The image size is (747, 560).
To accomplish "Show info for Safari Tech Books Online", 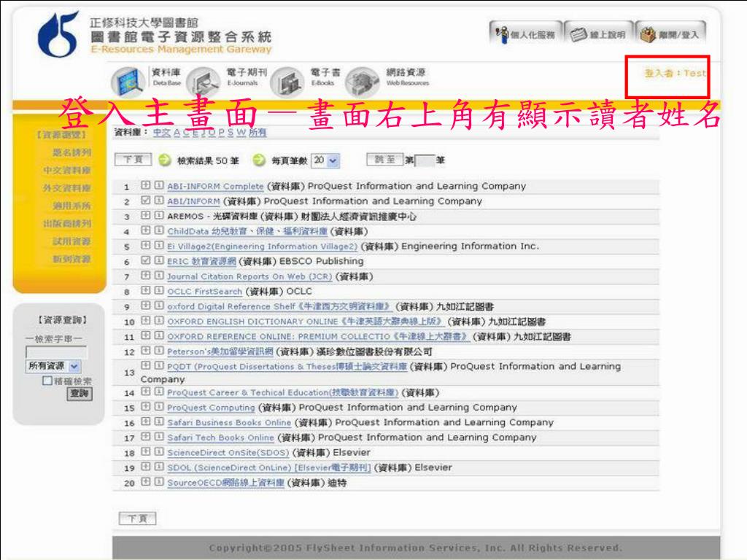I will [159, 437].
